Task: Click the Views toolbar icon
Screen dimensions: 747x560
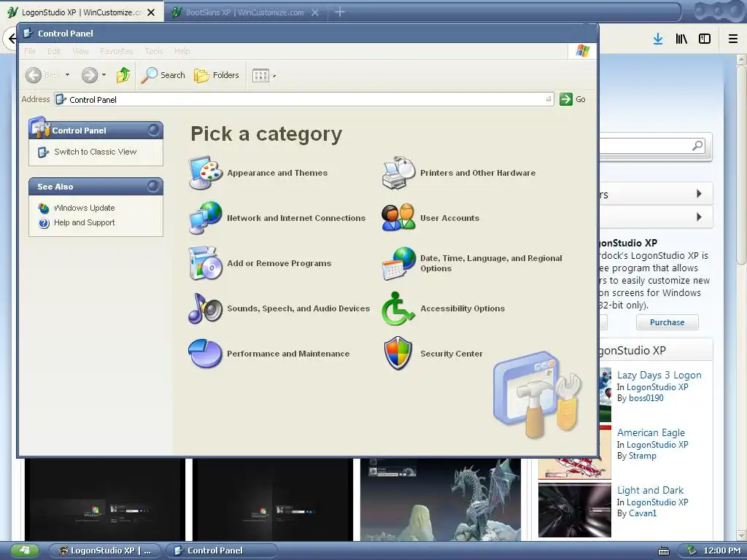Action: click(x=260, y=75)
